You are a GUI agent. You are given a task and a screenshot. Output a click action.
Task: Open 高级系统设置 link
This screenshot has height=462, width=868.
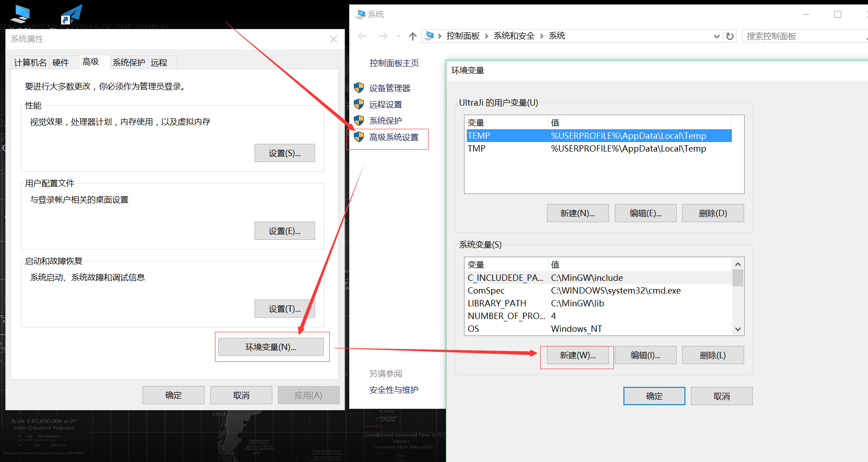pos(394,137)
